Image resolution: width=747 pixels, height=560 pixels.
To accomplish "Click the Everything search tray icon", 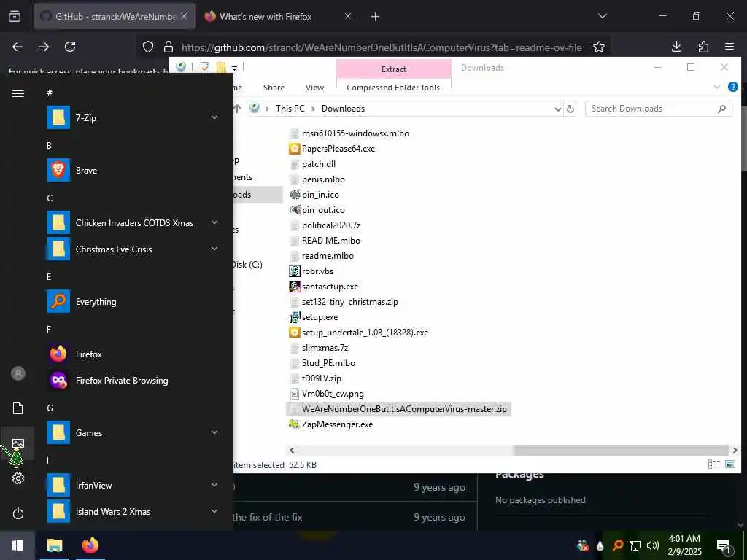I will tap(618, 545).
